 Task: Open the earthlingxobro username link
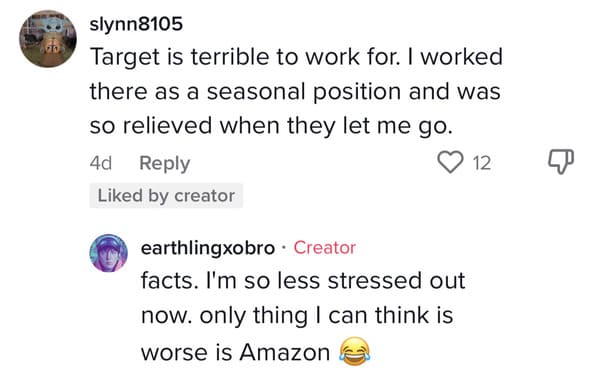208,248
